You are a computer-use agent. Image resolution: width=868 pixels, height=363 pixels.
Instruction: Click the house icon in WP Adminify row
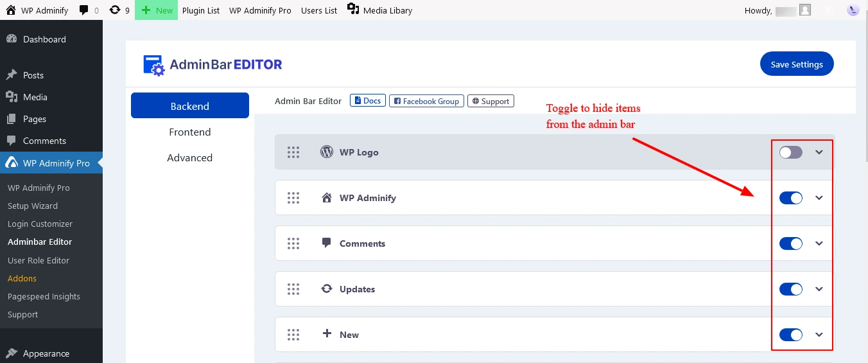(x=327, y=198)
